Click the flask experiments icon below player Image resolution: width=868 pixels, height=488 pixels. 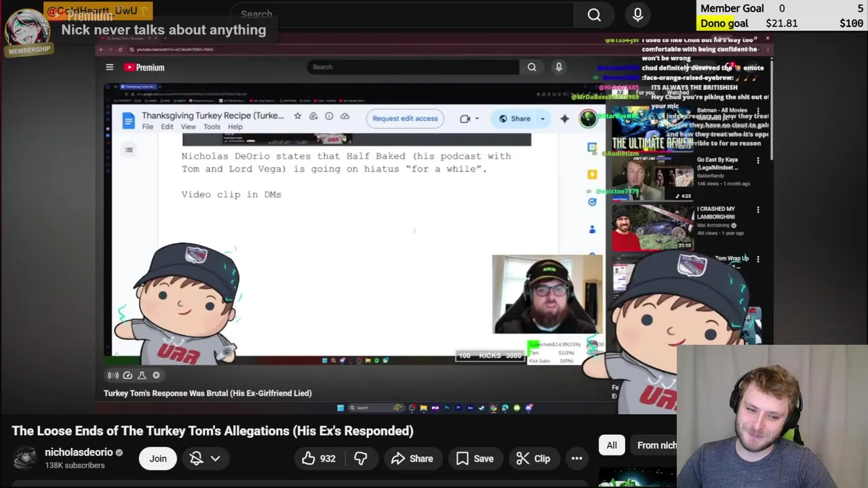tap(142, 375)
